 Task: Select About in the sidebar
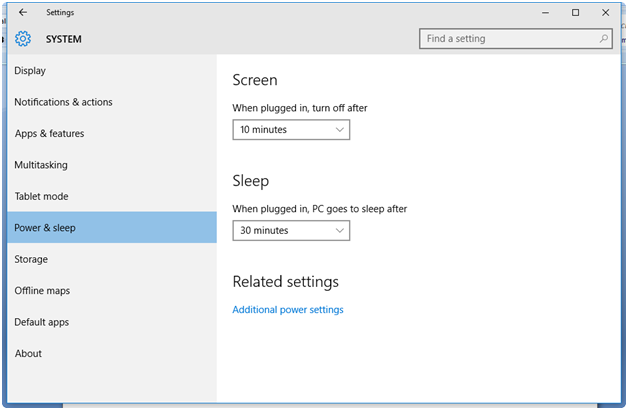28,353
